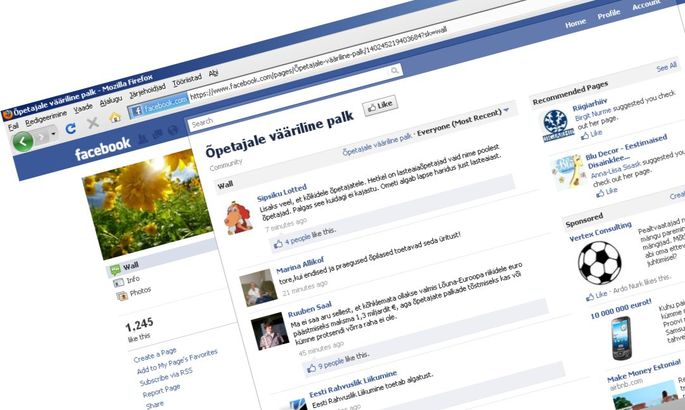This screenshot has width=685, height=410.
Task: Click the Make Money Estonia! ad title
Action: 644,370
